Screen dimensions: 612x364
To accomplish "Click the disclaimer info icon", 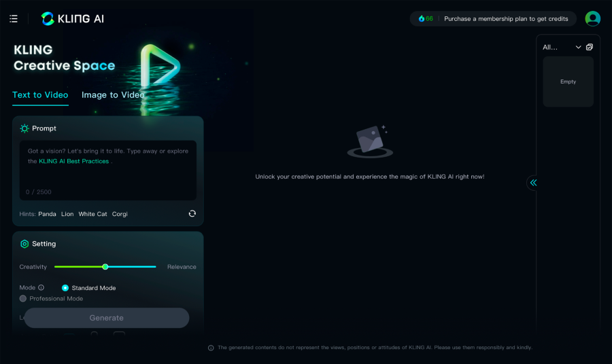I will [211, 348].
